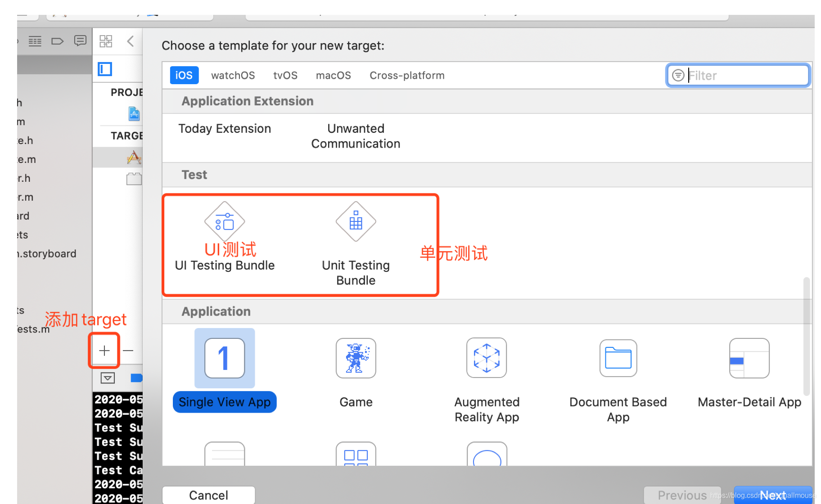
Task: Focus the Filter search field
Action: [x=738, y=75]
